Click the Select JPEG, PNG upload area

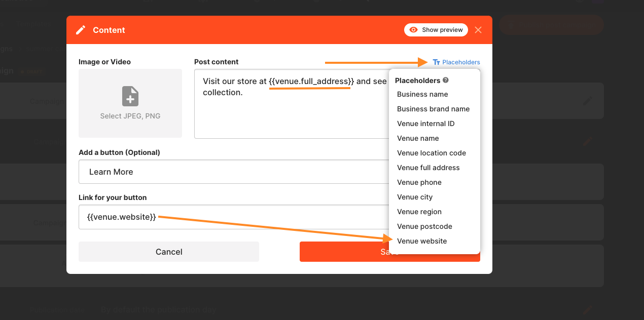[130, 103]
